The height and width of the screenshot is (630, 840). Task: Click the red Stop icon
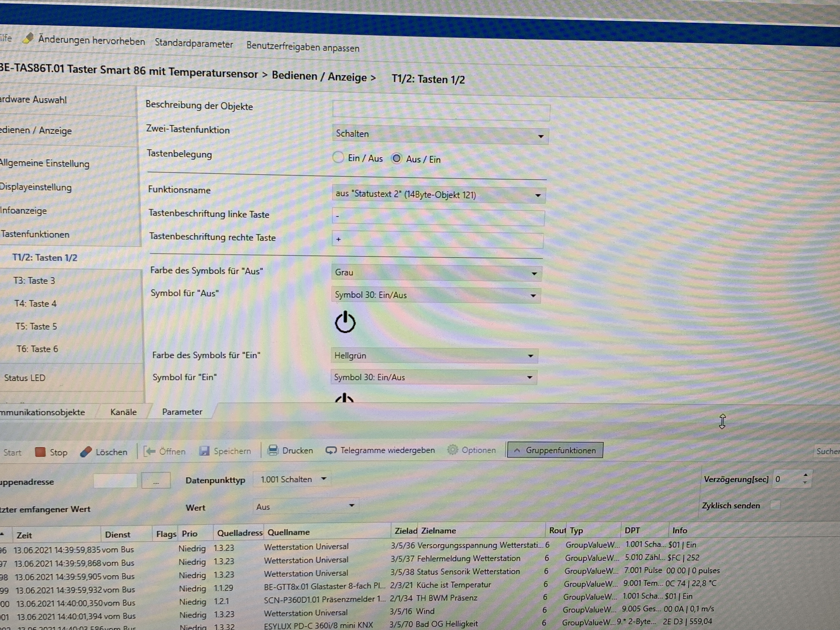click(40, 451)
